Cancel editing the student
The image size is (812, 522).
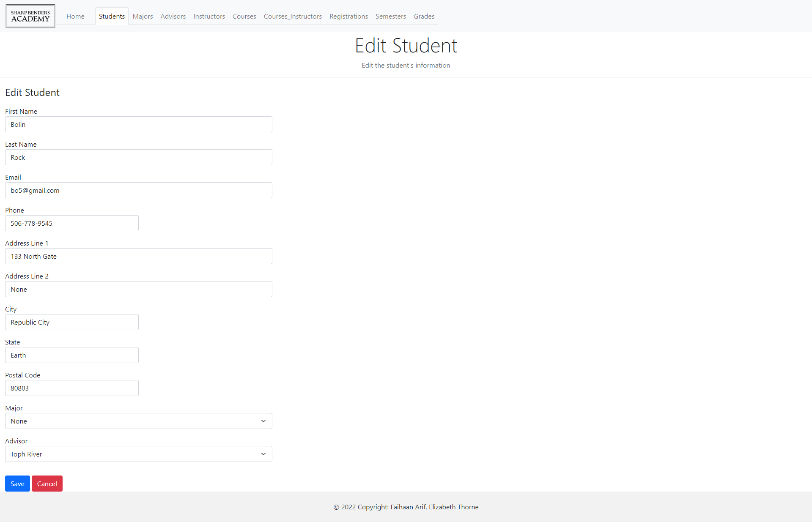(47, 484)
